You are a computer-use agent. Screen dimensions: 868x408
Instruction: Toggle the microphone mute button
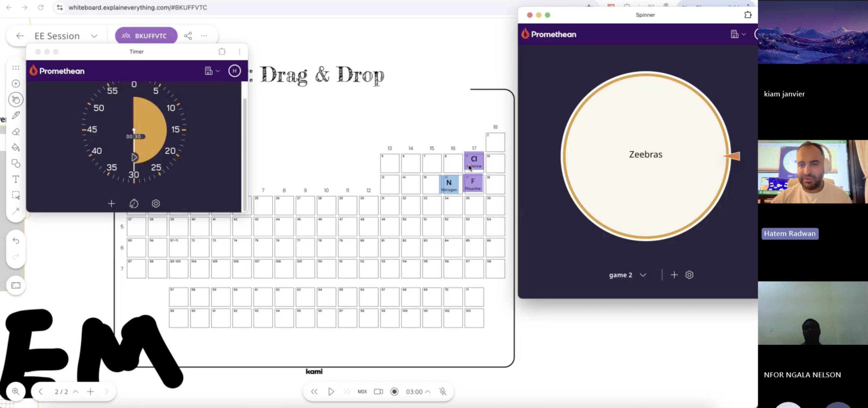click(442, 392)
